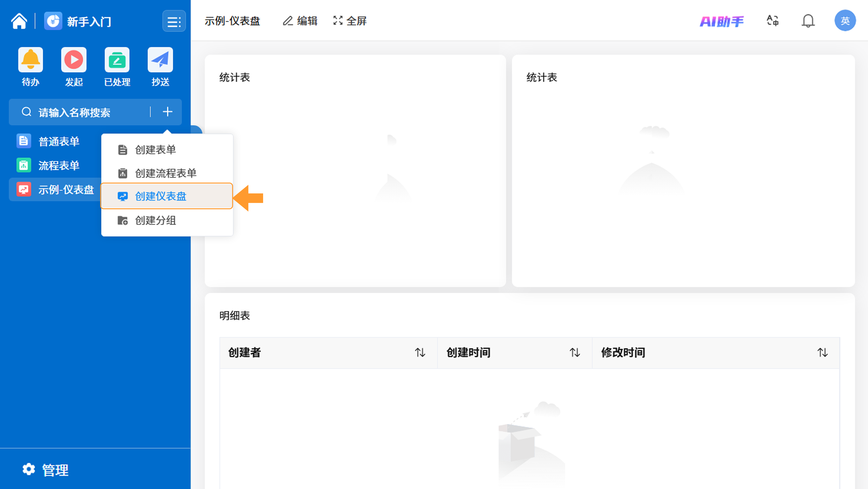Click the 明细表 panel title
868x489 pixels.
[x=235, y=315]
